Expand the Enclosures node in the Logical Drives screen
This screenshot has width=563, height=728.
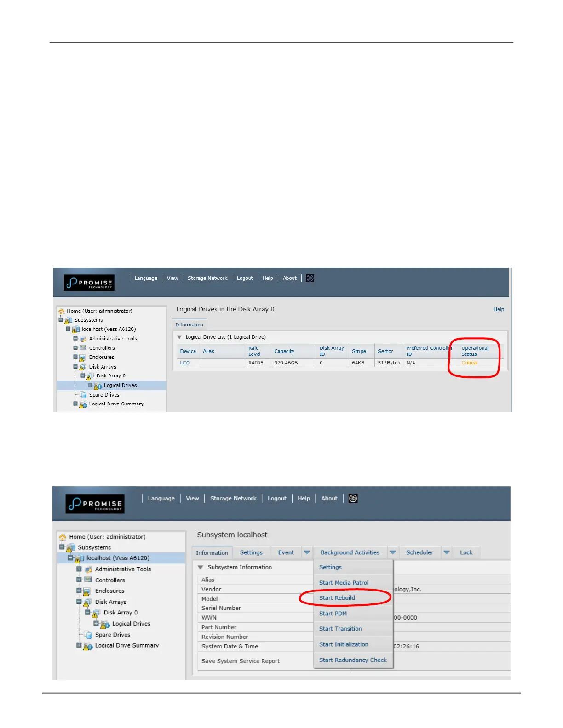point(75,357)
